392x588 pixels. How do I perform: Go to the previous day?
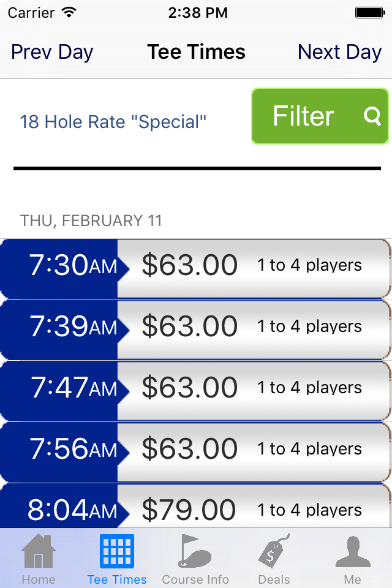pyautogui.click(x=51, y=52)
